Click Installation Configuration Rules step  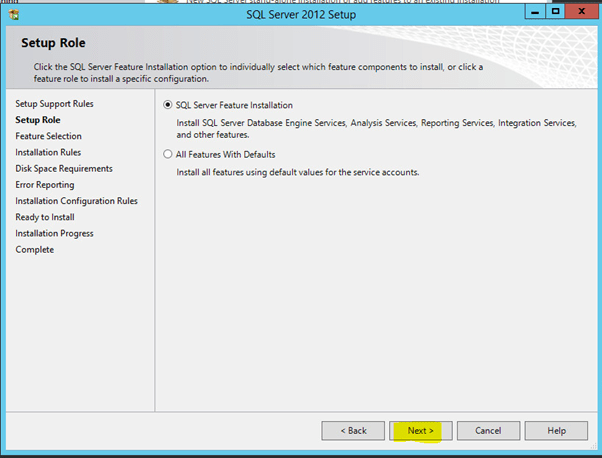click(x=77, y=201)
